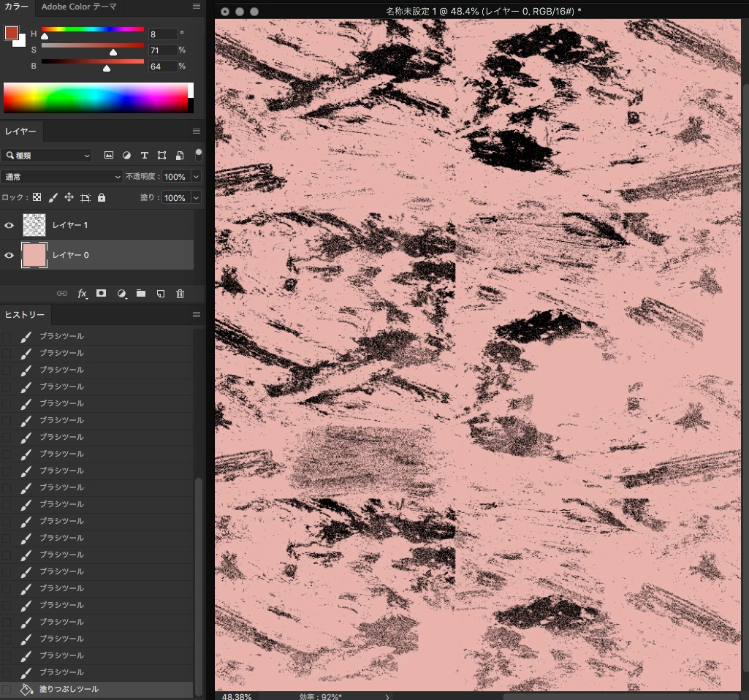Click the document title 名称未設定 1
Viewport: 749px width, 700px height.
[411, 11]
